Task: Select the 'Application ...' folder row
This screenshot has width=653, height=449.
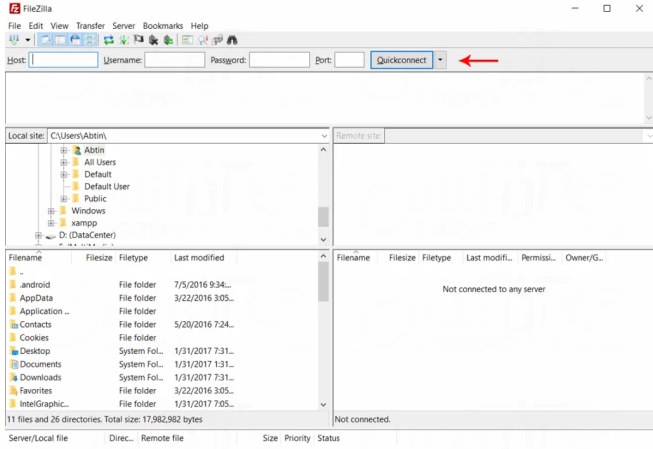Action: pyautogui.click(x=121, y=311)
